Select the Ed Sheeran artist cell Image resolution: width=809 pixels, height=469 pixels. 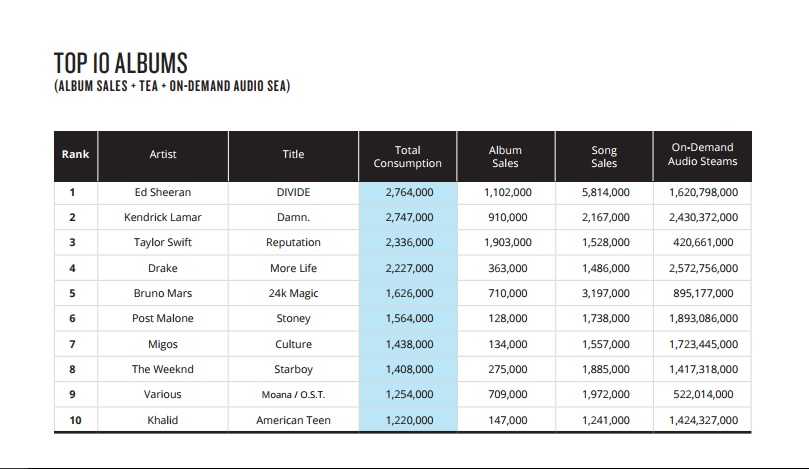(163, 192)
